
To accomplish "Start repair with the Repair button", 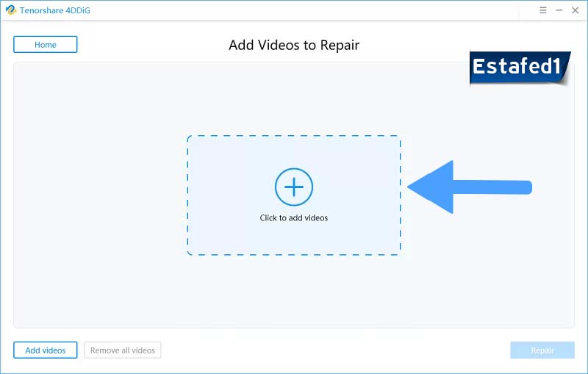I will pyautogui.click(x=542, y=350).
